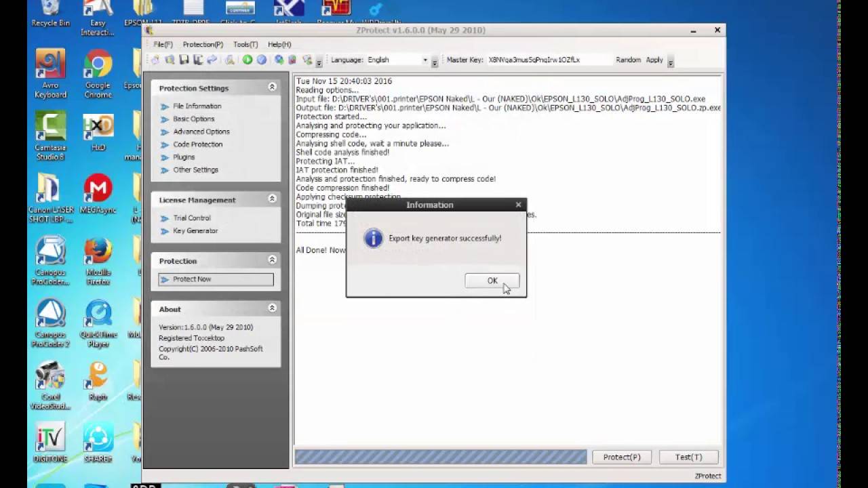Click the Test(T) button
868x488 pixels.
click(x=688, y=457)
